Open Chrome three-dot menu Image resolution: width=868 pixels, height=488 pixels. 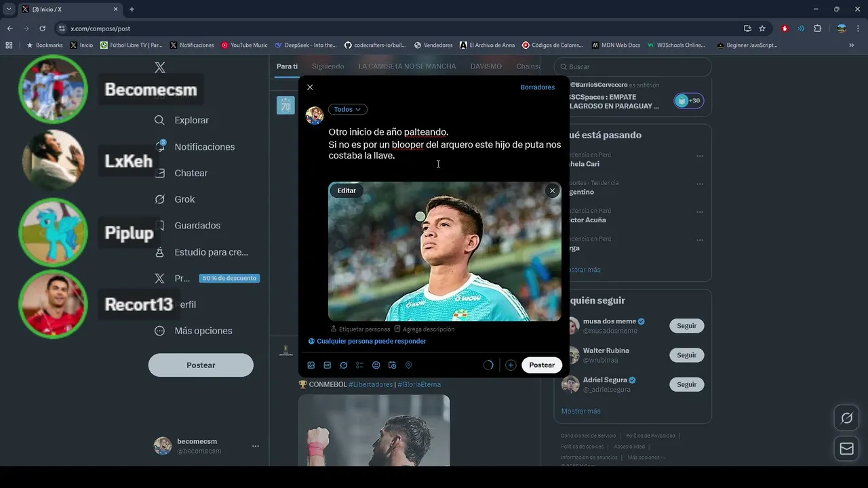858,28
